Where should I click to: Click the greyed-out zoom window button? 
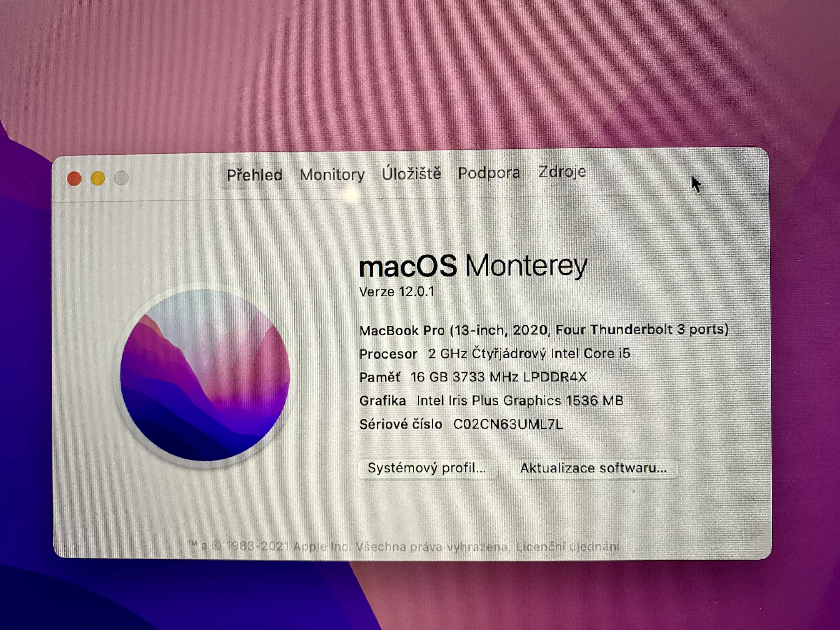click(121, 178)
